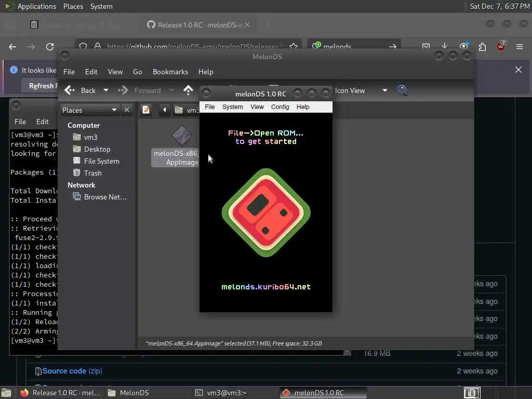Expand the Back history dropdown arrow
This screenshot has width=532, height=399.
coord(106,90)
